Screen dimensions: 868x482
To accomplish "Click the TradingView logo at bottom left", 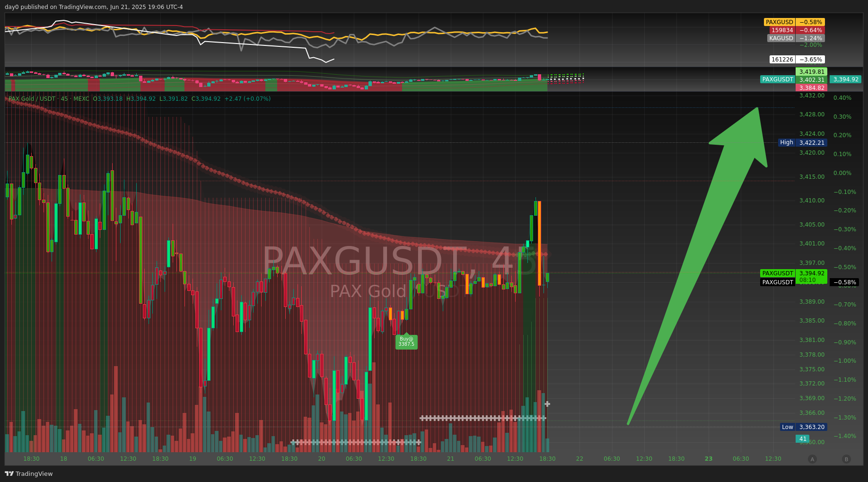I will 28,473.
